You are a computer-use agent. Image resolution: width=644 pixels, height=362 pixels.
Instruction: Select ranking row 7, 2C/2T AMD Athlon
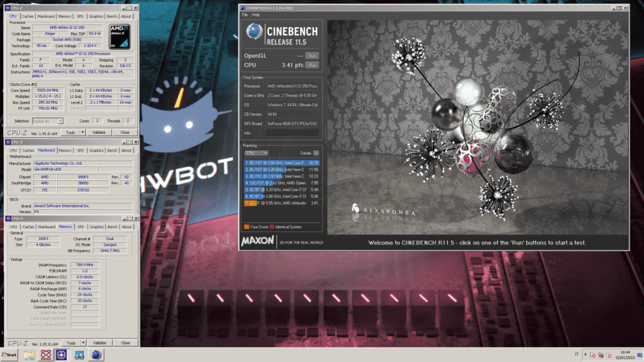pos(281,203)
